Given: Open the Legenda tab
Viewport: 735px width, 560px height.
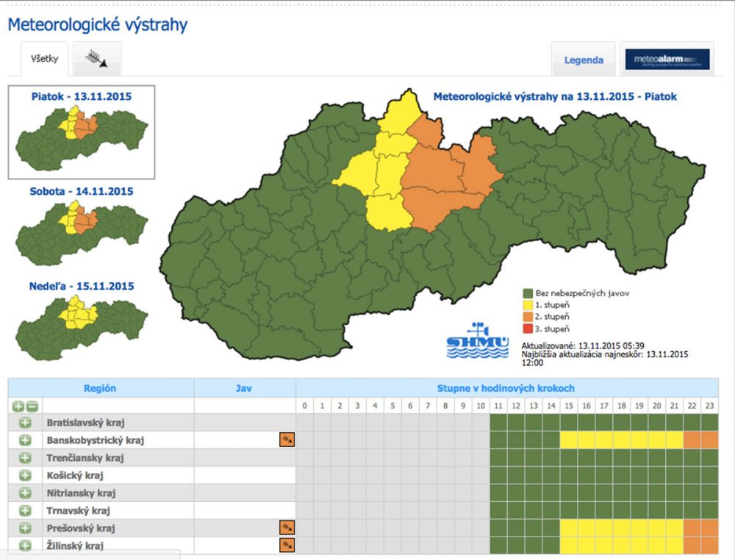Looking at the screenshot, I should click(584, 60).
